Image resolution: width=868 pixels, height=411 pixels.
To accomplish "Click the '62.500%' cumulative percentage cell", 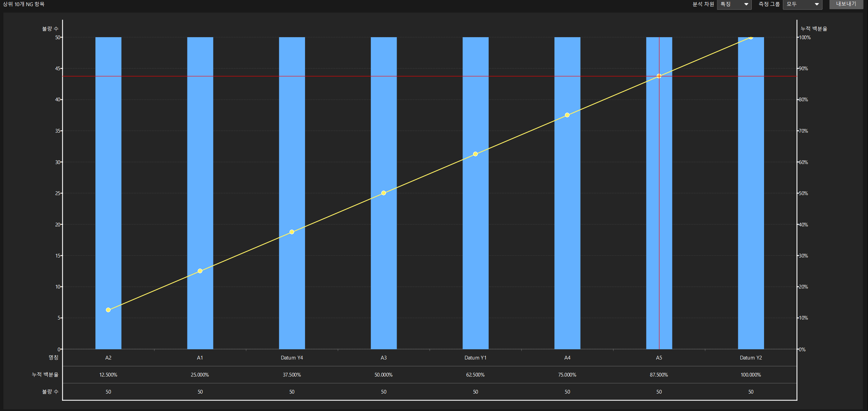I will point(475,375).
